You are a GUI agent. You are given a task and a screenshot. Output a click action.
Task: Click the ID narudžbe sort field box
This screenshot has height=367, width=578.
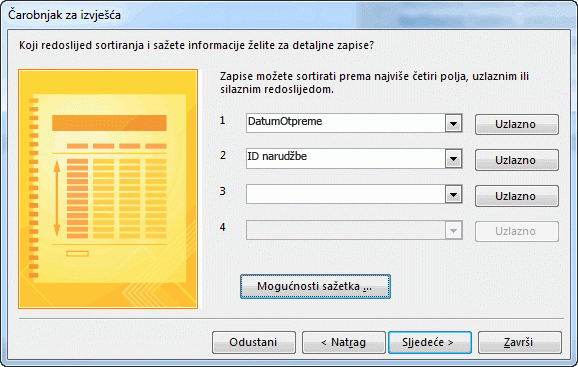click(x=354, y=159)
